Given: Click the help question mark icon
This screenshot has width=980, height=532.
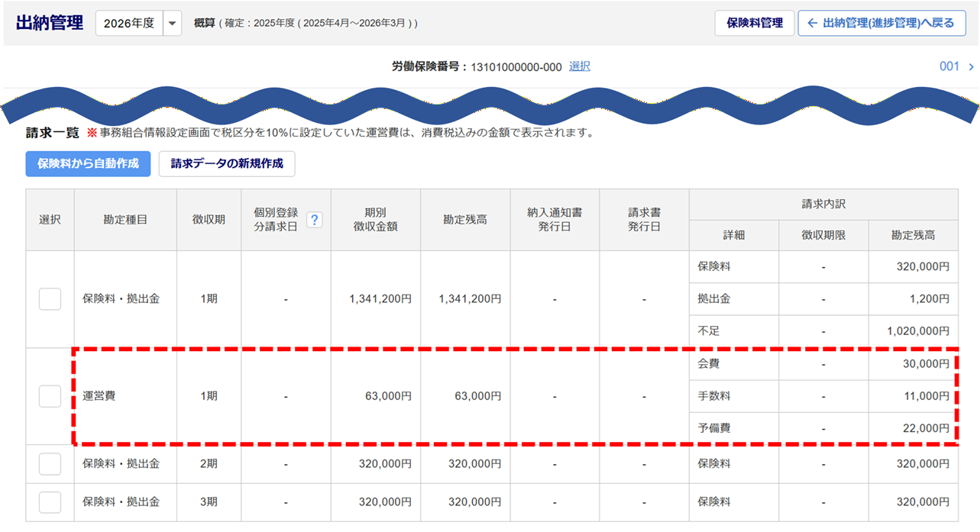Looking at the screenshot, I should [314, 220].
